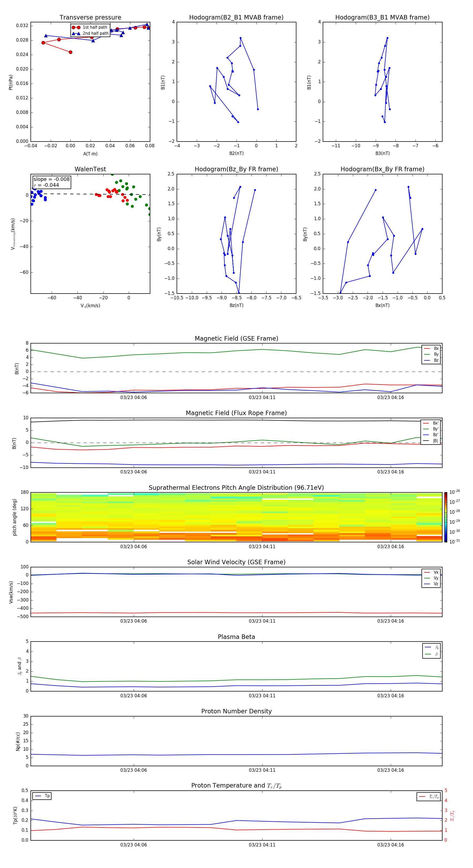
Task: Click the "Np(#/cc)" y-axis label
Action: point(18,741)
